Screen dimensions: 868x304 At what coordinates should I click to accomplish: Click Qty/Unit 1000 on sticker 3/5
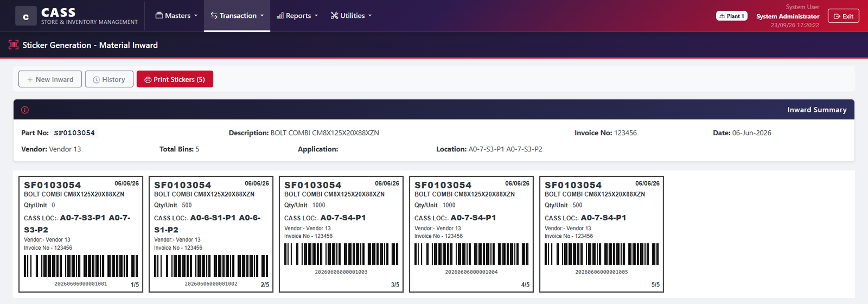coord(305,205)
